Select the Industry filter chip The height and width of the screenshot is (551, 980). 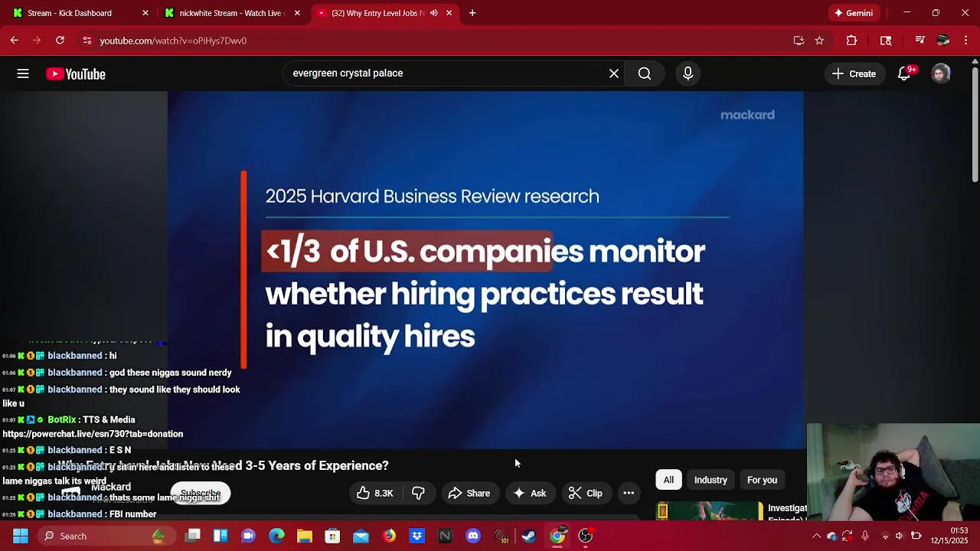[x=710, y=480]
